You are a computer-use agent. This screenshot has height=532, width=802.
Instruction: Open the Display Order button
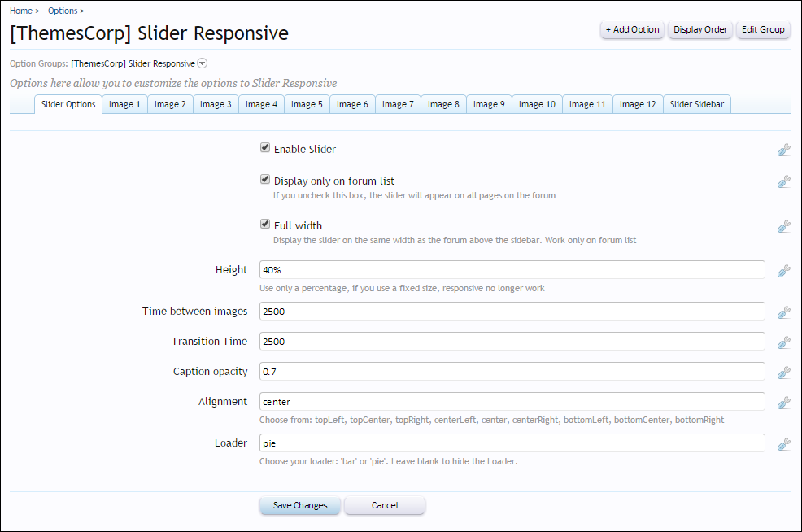click(x=700, y=29)
